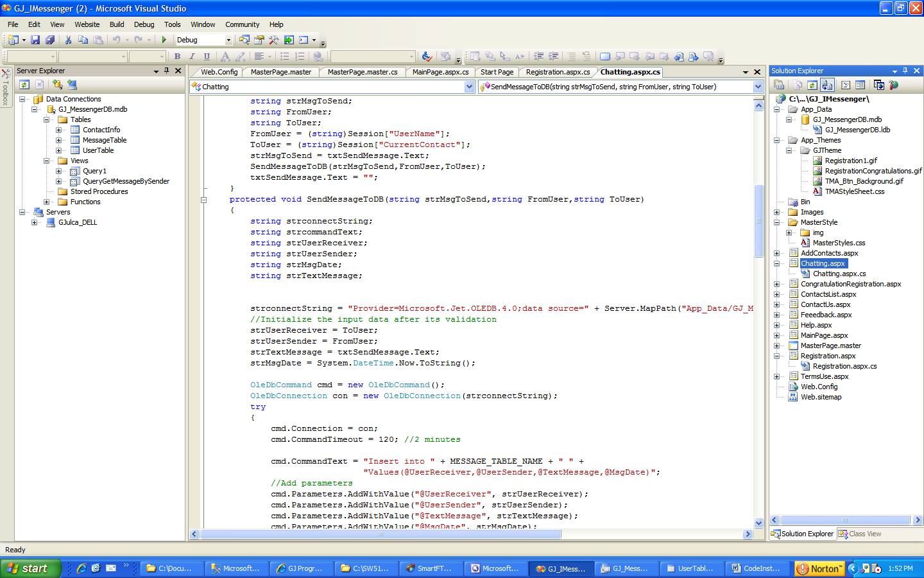
Task: Click the Windows Start button
Action: coord(30,568)
